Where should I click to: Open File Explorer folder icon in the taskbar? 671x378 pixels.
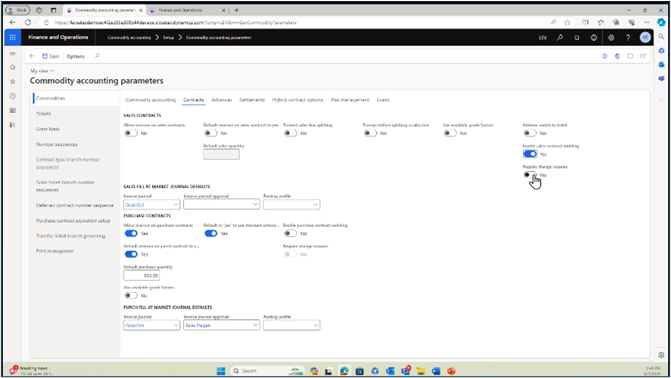(x=421, y=371)
